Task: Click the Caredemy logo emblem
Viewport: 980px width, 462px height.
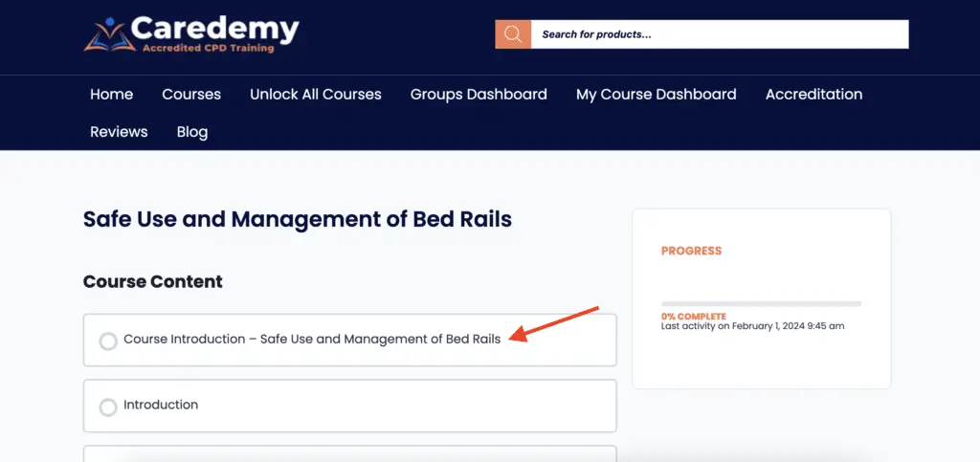Action: 109,35
